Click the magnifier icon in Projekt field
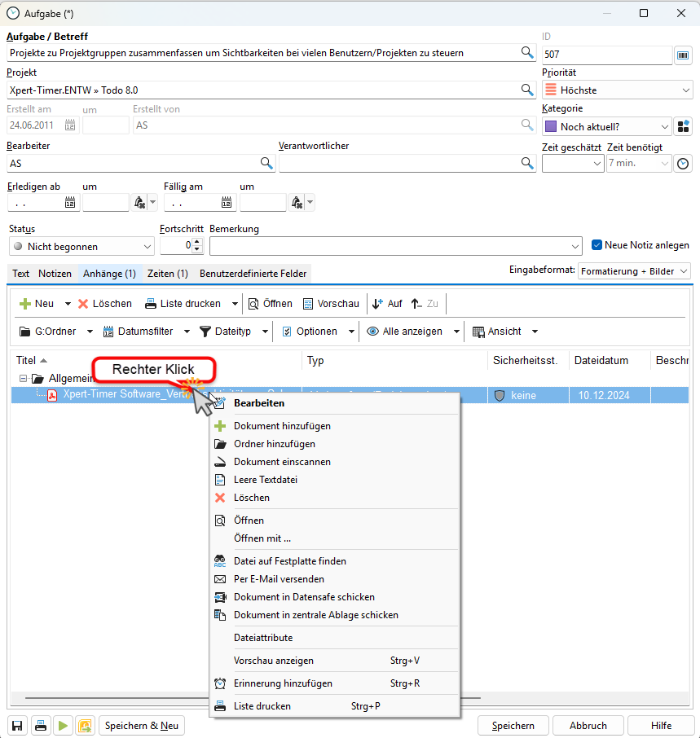The height and width of the screenshot is (738, 700). click(x=527, y=90)
